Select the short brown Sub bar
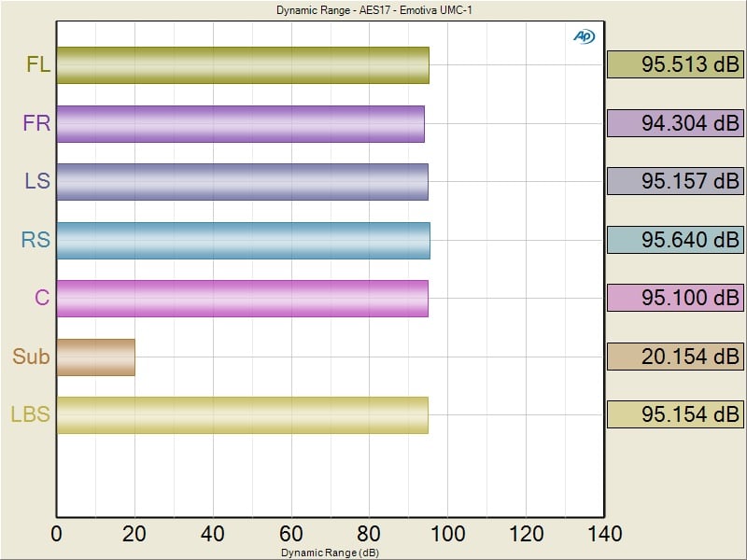This screenshot has height=560, width=747. [x=95, y=357]
